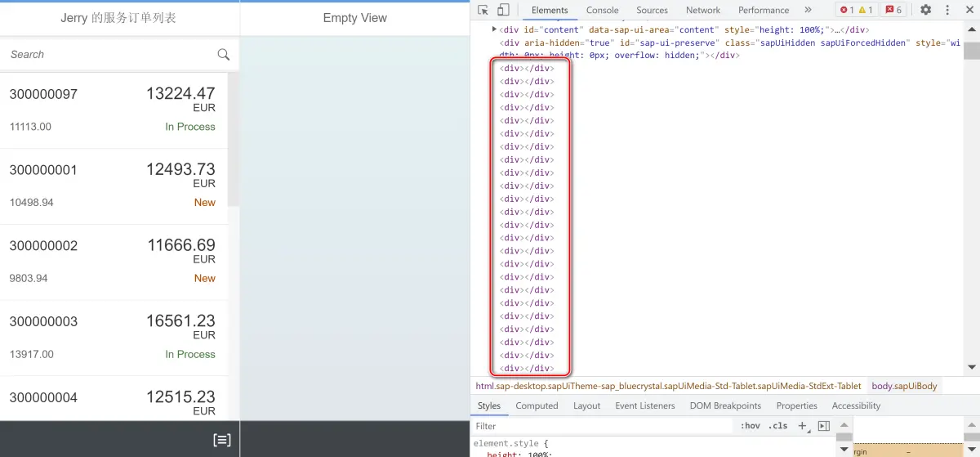Select the sap-ui-preserve div node
Screen dimensions: 980x457
729,48
